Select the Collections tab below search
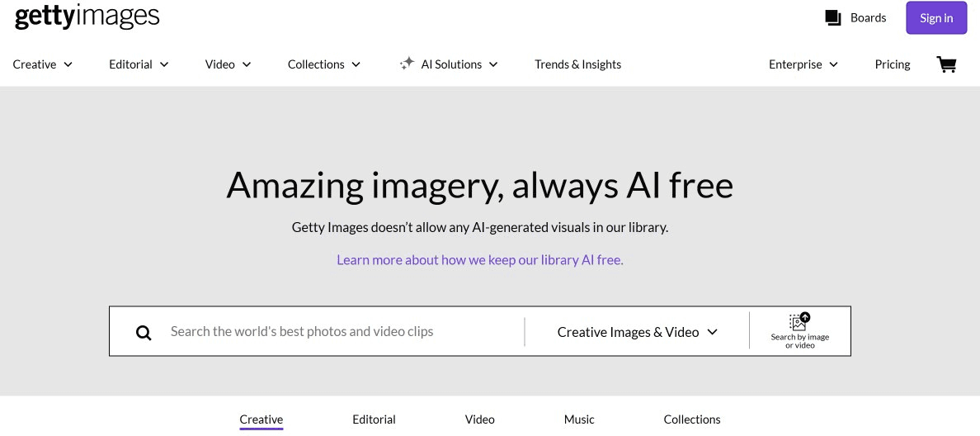 coord(692,419)
